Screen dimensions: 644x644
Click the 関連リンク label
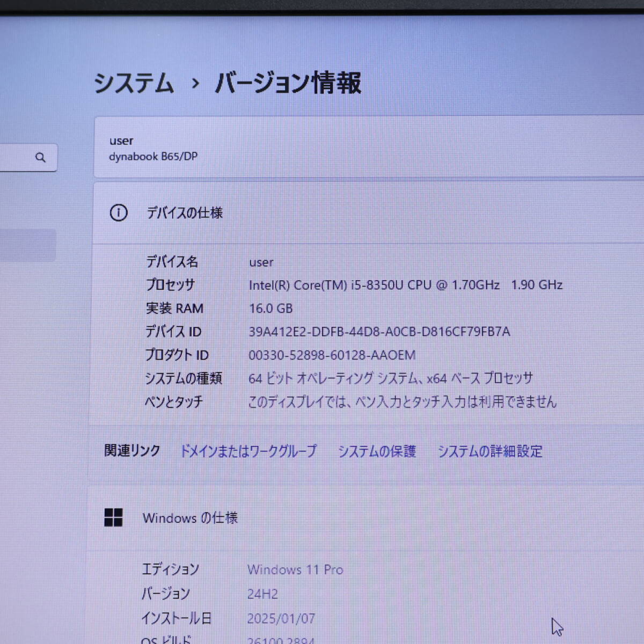(132, 451)
